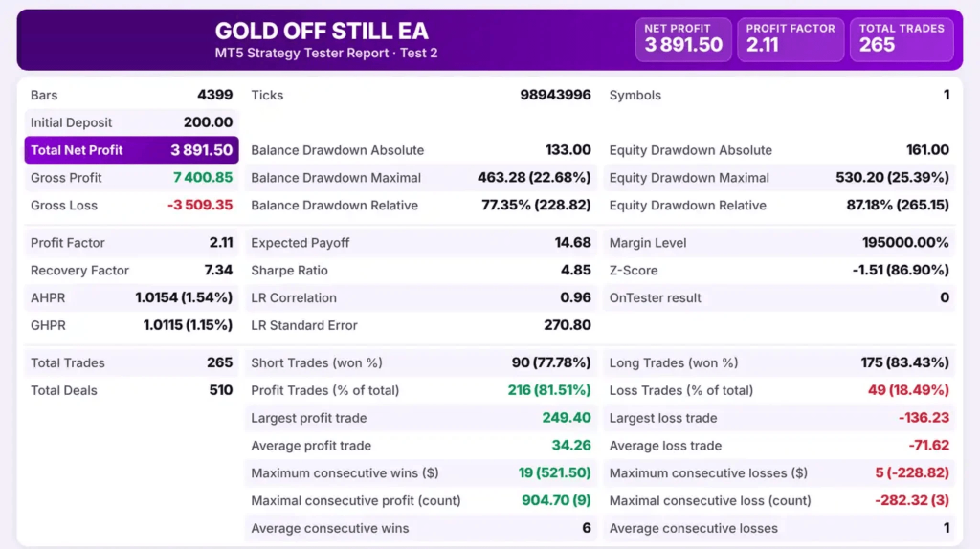Image resolution: width=980 pixels, height=549 pixels.
Task: Click Balance Drawdown Relative value 77.35% (228.82)
Action: coord(536,205)
